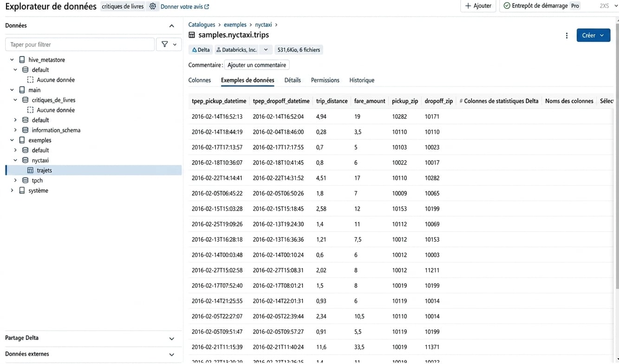Click the fare_amount column header
The height and width of the screenshot is (364, 619).
[x=369, y=101]
